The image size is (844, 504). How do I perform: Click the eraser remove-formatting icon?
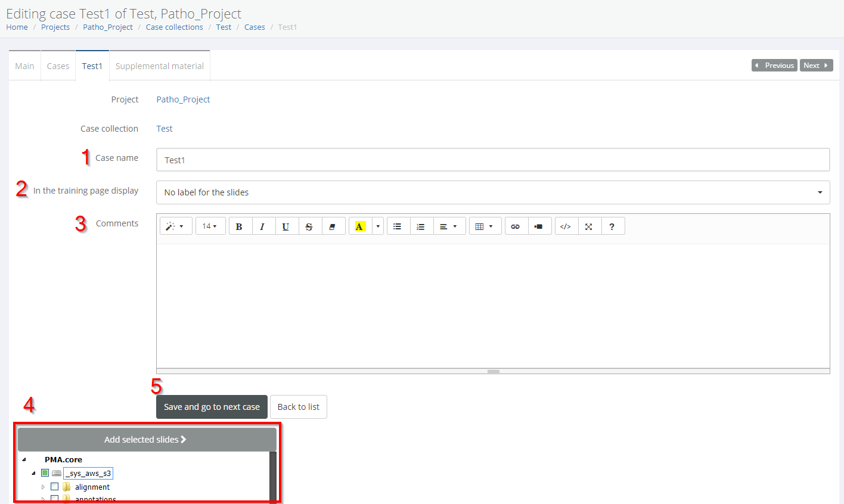click(333, 226)
